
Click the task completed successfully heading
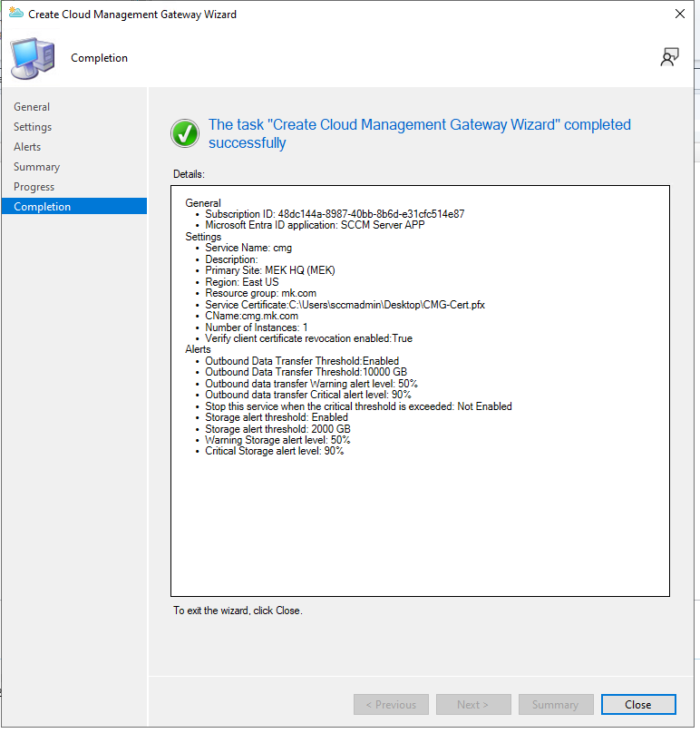(419, 133)
